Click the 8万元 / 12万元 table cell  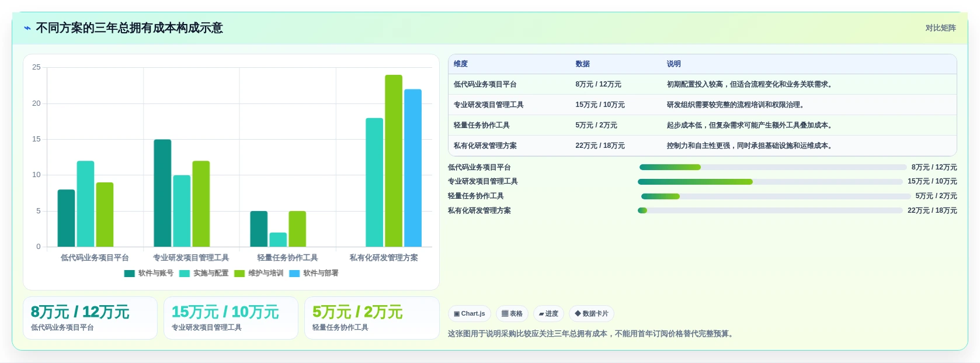pyautogui.click(x=598, y=84)
